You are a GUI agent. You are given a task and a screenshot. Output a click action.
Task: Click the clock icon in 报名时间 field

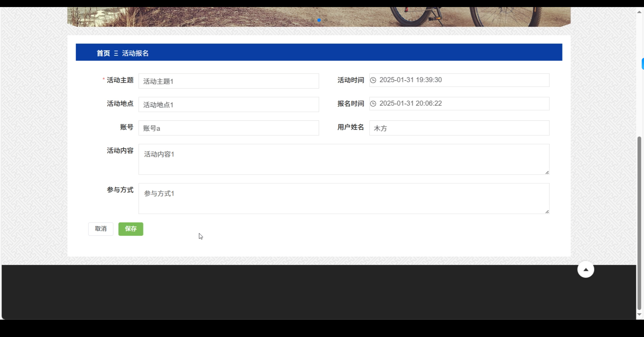click(373, 104)
